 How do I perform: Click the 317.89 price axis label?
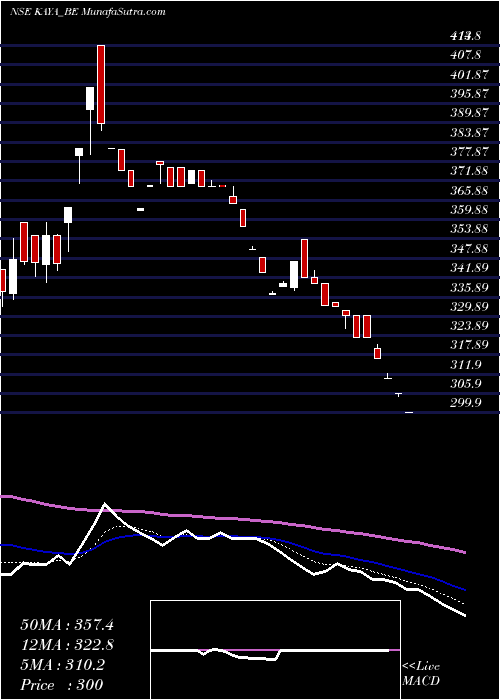tap(469, 345)
